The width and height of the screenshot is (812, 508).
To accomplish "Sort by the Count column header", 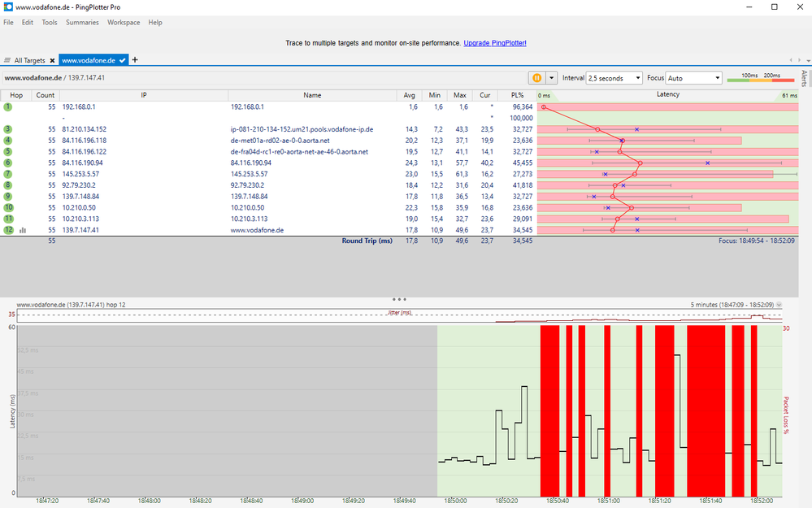I will (x=45, y=95).
